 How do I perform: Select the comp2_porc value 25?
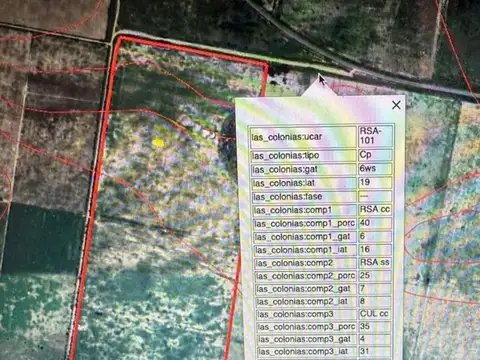[375, 276]
